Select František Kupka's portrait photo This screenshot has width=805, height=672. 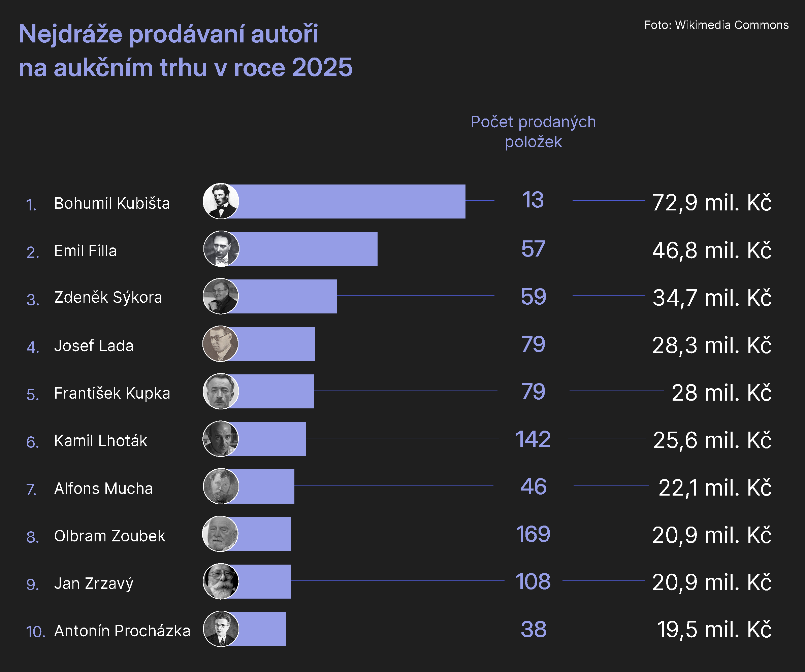(221, 391)
